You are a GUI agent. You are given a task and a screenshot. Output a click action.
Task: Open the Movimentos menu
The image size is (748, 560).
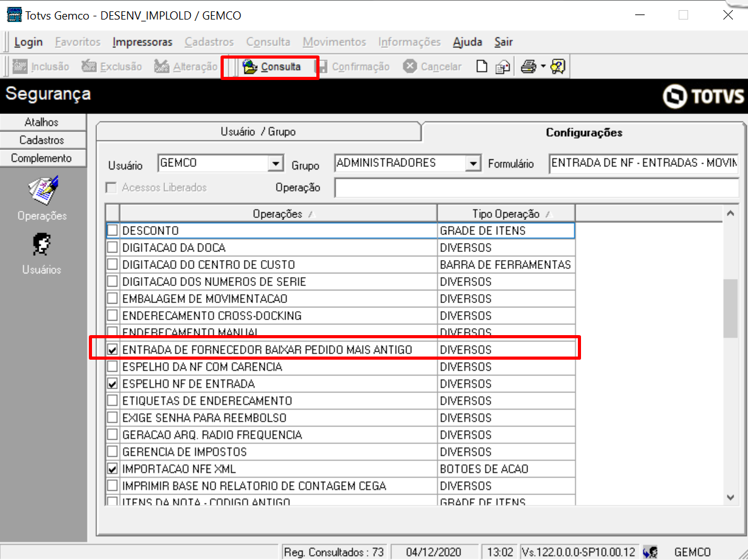tap(334, 42)
